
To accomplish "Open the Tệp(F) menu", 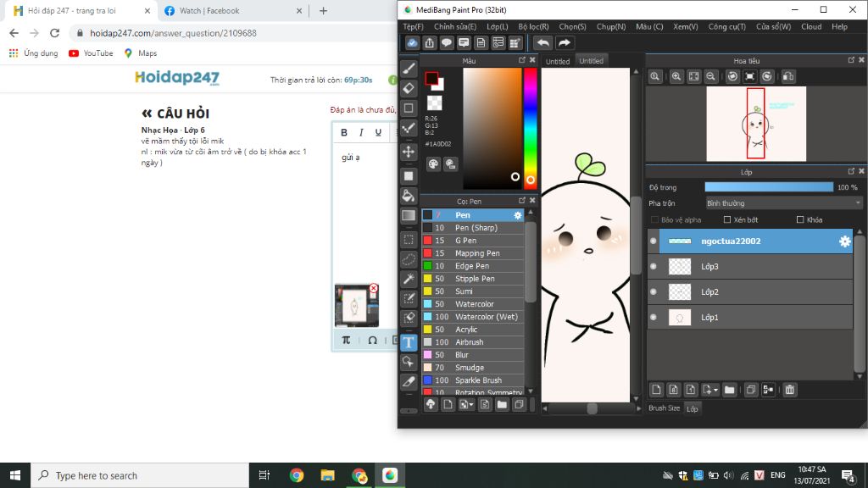I will (413, 26).
